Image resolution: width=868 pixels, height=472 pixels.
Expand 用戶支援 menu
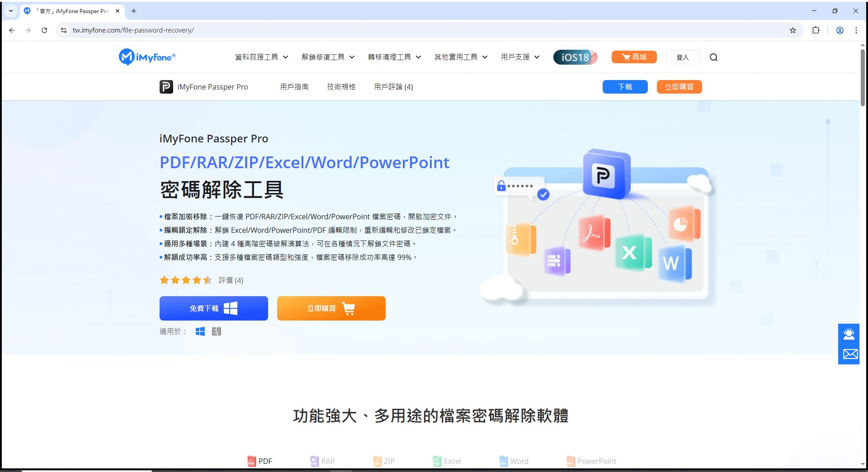[520, 57]
